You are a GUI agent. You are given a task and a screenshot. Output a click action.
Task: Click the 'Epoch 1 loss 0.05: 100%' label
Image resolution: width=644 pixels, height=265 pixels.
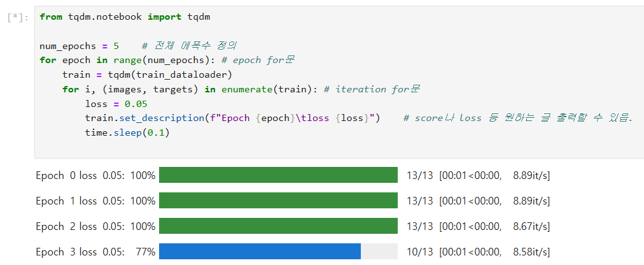[x=95, y=201]
